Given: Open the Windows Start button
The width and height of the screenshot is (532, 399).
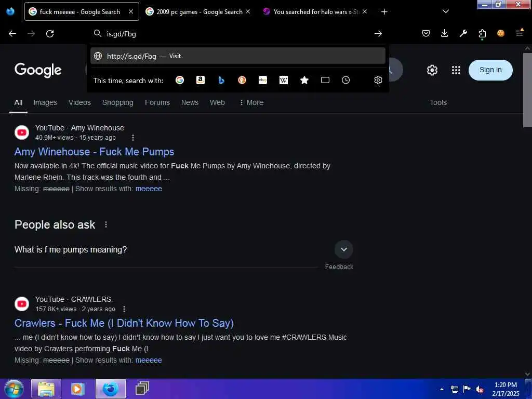Looking at the screenshot, I should click(x=14, y=389).
